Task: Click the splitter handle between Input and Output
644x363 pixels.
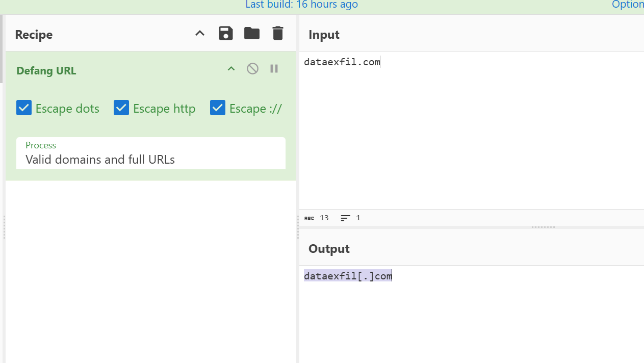Action: pyautogui.click(x=543, y=227)
